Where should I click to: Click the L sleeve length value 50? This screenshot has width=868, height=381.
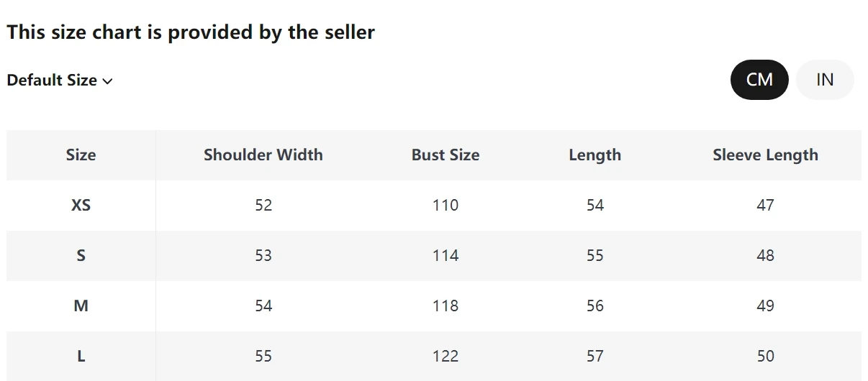(x=765, y=357)
